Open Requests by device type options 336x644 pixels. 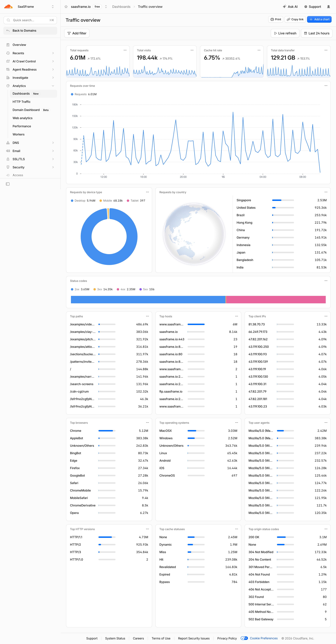[147, 192]
